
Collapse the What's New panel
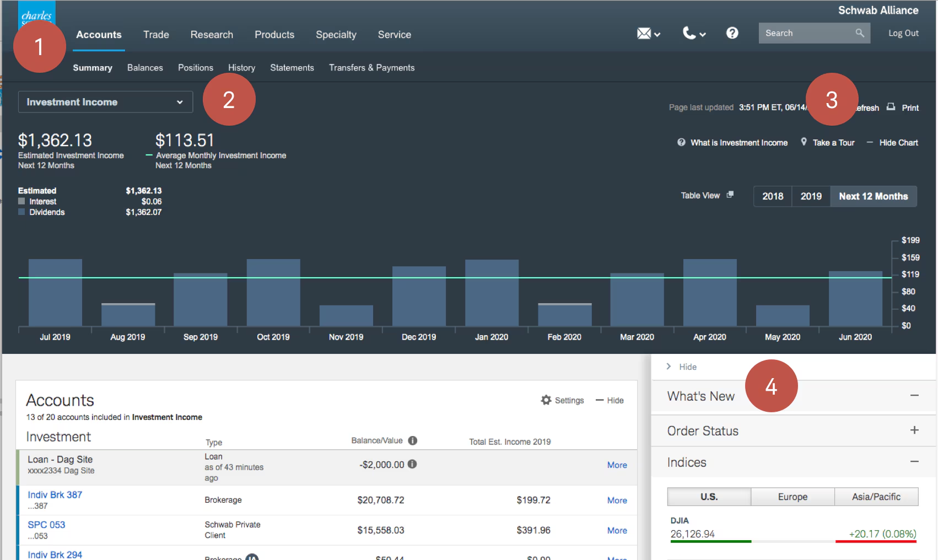point(914,396)
